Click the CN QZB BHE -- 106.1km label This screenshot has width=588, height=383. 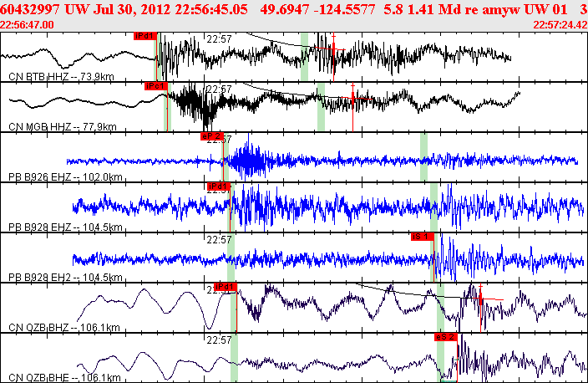pos(64,377)
